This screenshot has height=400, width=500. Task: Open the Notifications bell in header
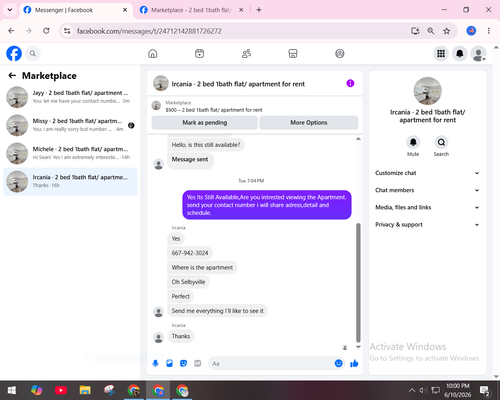(460, 53)
